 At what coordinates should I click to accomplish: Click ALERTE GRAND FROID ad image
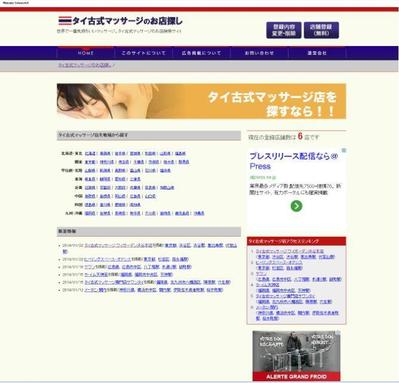[296, 356]
